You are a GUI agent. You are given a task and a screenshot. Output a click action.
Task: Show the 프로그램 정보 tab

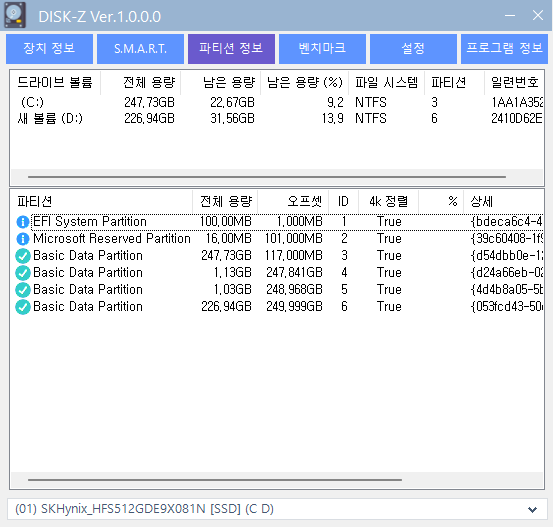(x=504, y=49)
